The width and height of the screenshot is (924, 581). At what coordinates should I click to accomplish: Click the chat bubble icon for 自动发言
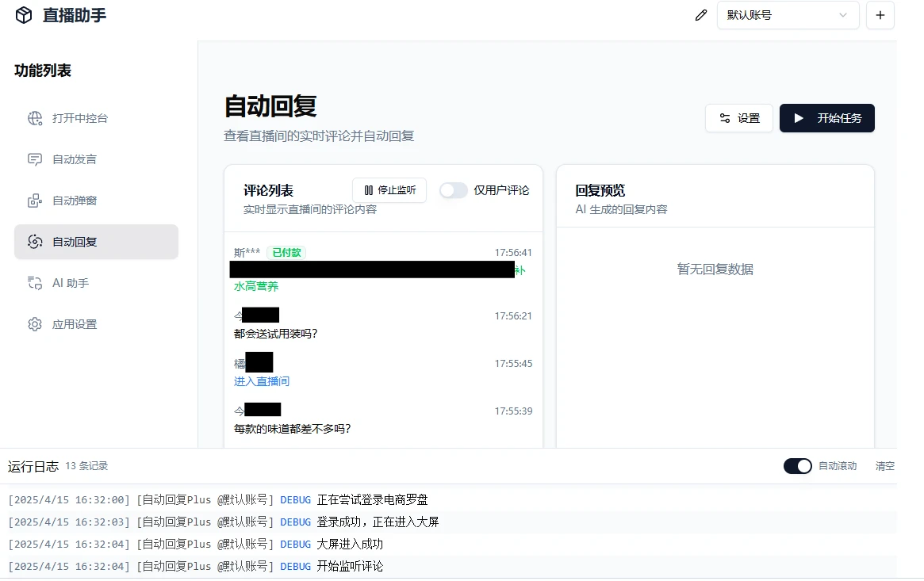click(35, 159)
